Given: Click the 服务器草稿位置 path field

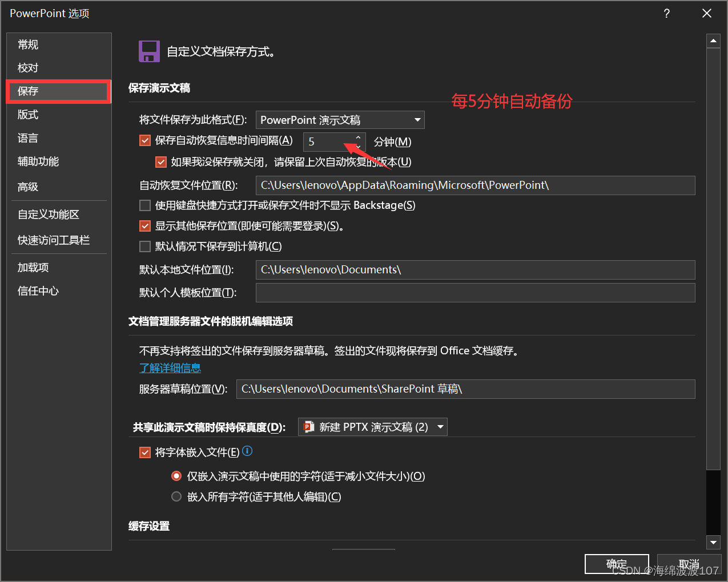Looking at the screenshot, I should pyautogui.click(x=466, y=389).
